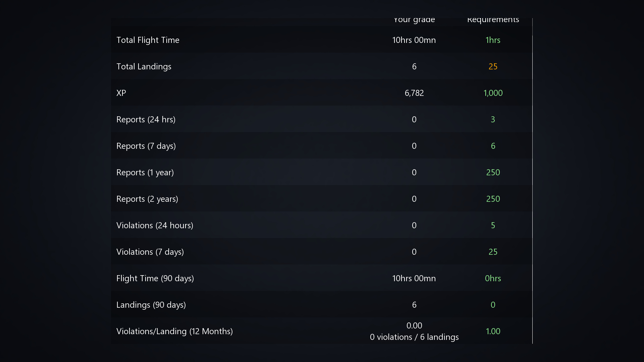The width and height of the screenshot is (644, 362).
Task: Click the 1.00 requirement value
Action: 493,331
